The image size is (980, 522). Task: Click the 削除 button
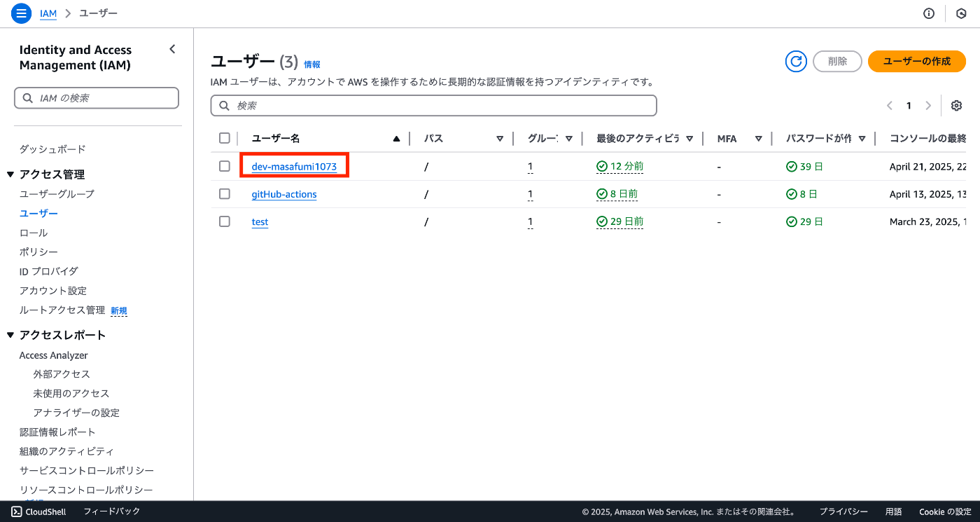tap(837, 62)
